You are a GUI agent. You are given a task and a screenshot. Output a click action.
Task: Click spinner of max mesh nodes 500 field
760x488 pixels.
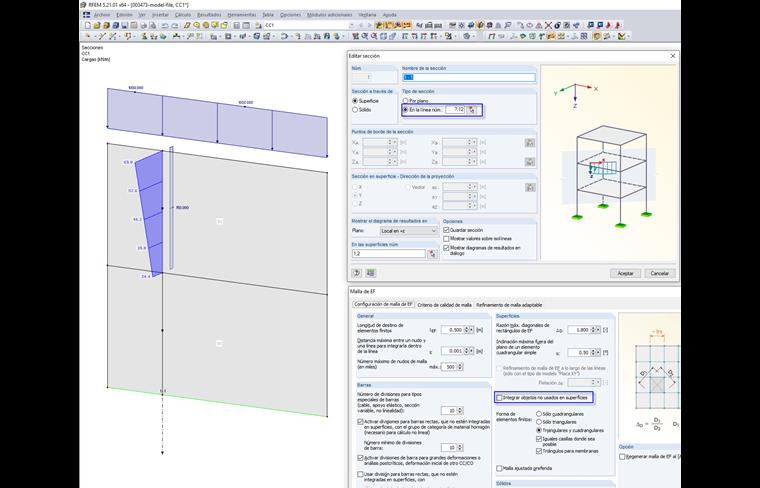(460, 367)
